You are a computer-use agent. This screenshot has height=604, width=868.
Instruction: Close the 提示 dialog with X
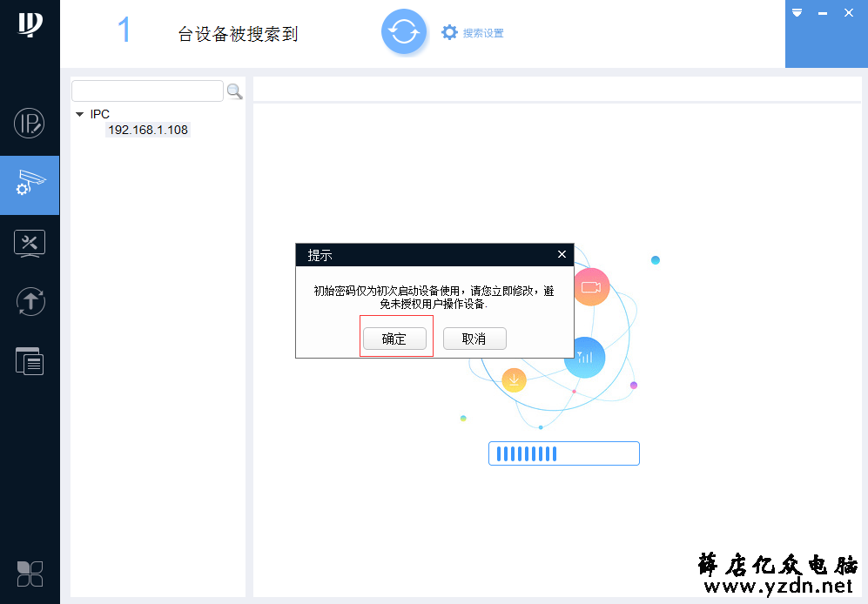[562, 254]
